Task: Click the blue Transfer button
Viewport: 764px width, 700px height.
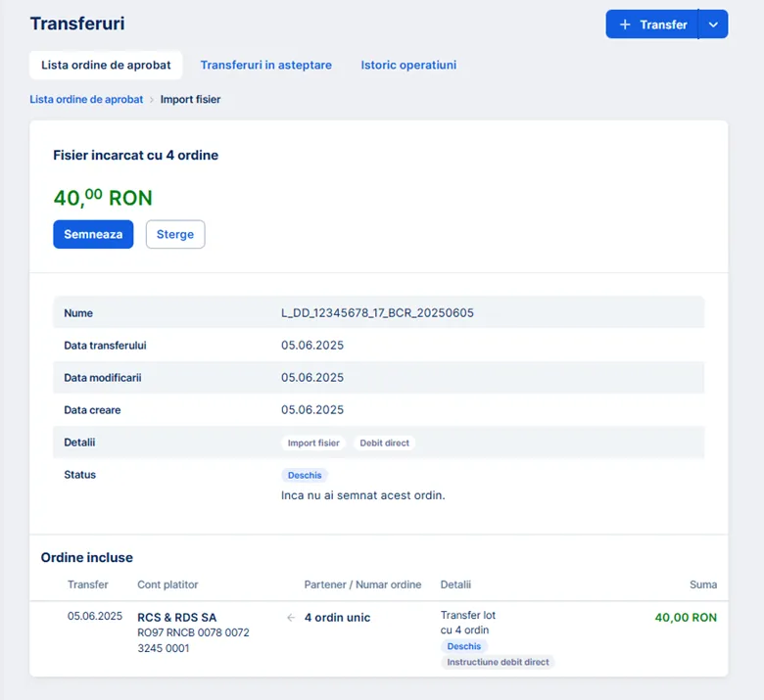Action: tap(652, 24)
